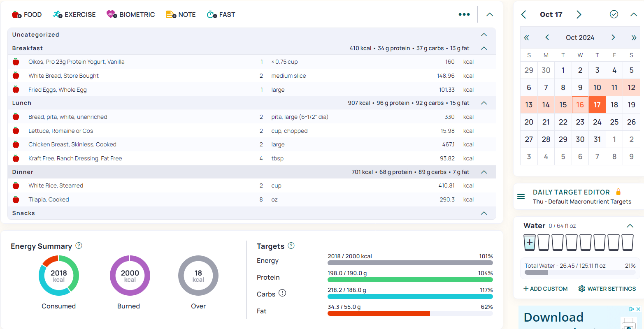Collapse the Water panel
Image resolution: width=644 pixels, height=329 pixels.
point(630,226)
